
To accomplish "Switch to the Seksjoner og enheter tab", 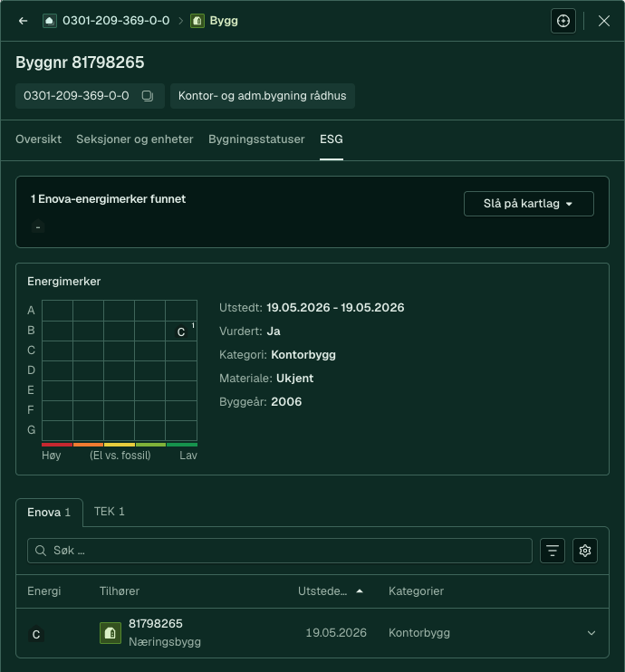I will (x=135, y=139).
